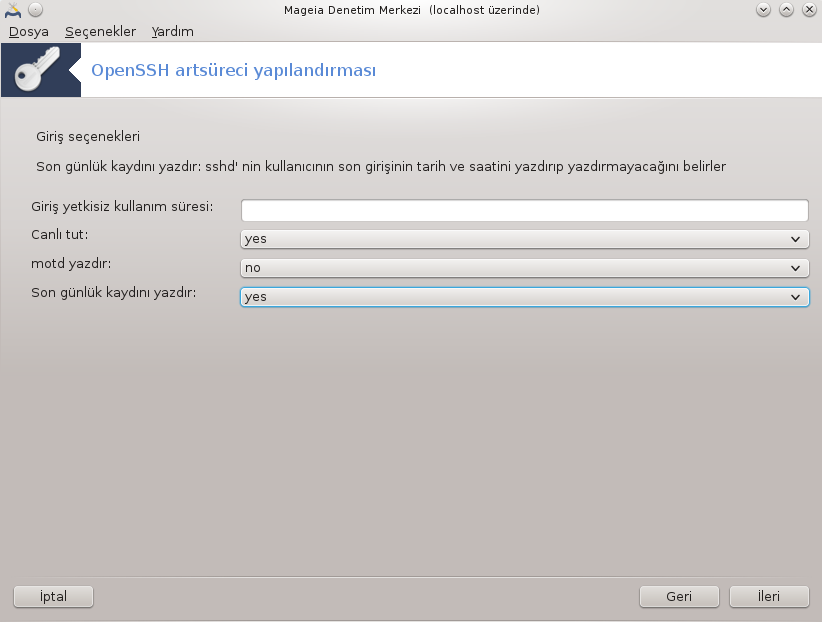Click the 'Son günlük kaydını yazdır:' field label
Image resolution: width=822 pixels, height=622 pixels.
click(x=114, y=293)
